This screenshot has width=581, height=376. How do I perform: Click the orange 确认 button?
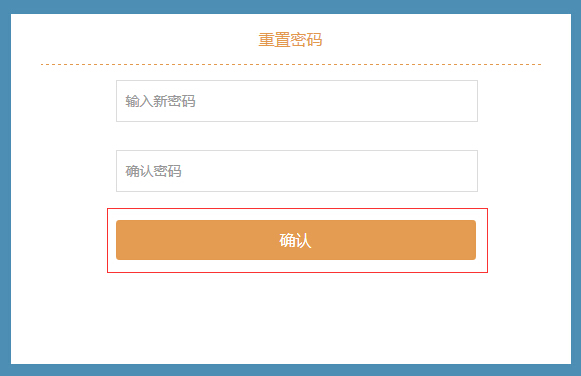tap(296, 240)
